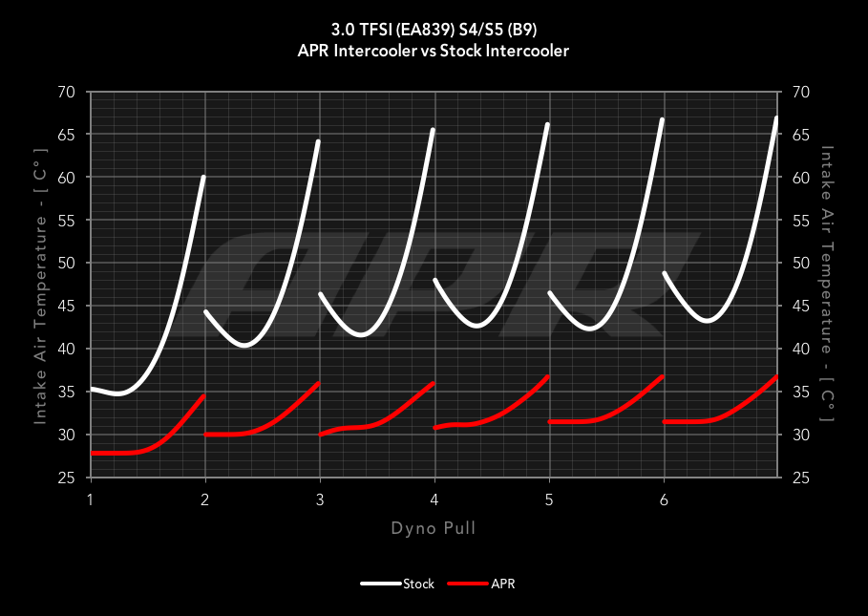Click the 25 label on the right axis
Screen dimensions: 868x616
[x=800, y=478]
